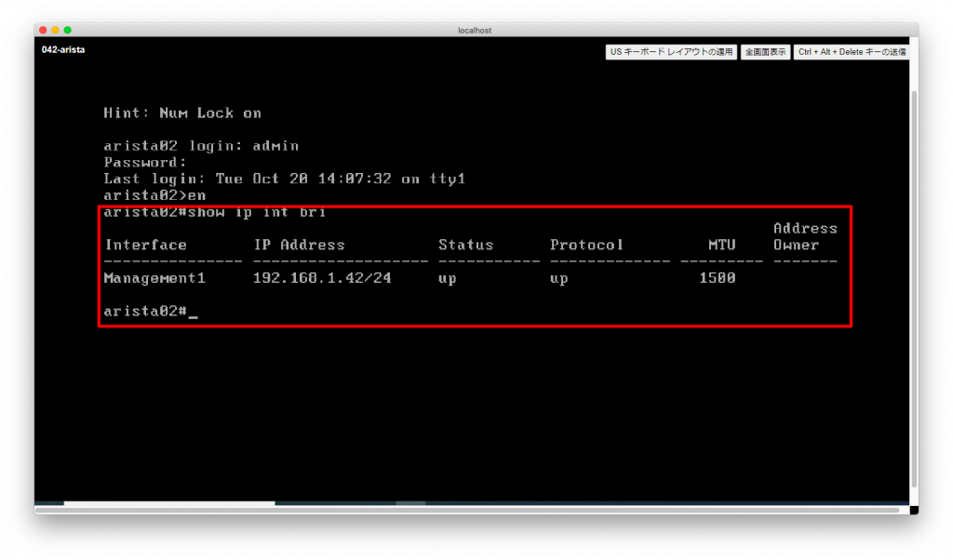Send Ctrl + Alt + Delete via the toolbar button
This screenshot has width=953, height=560.
coord(850,51)
